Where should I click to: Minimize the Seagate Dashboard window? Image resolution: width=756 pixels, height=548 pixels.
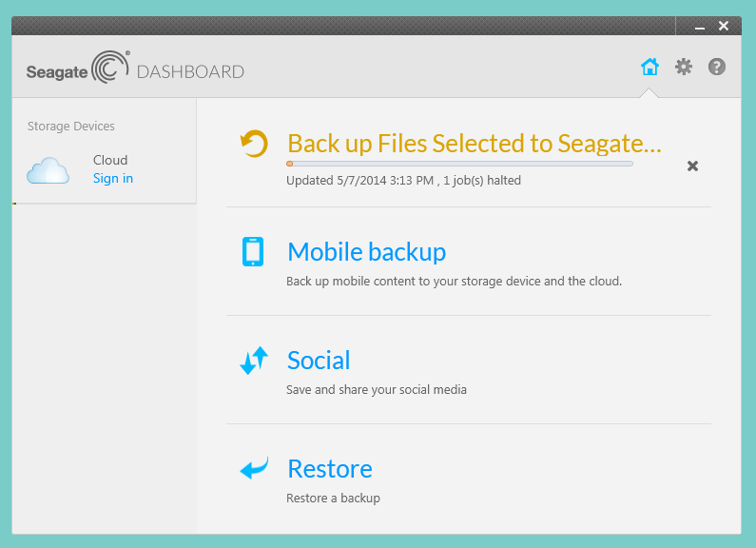(x=700, y=27)
